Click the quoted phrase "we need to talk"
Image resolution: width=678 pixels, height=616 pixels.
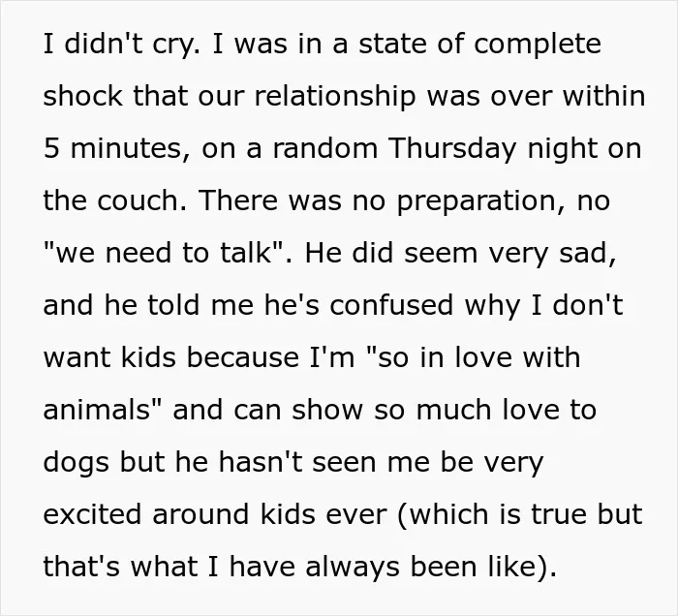click(x=164, y=253)
